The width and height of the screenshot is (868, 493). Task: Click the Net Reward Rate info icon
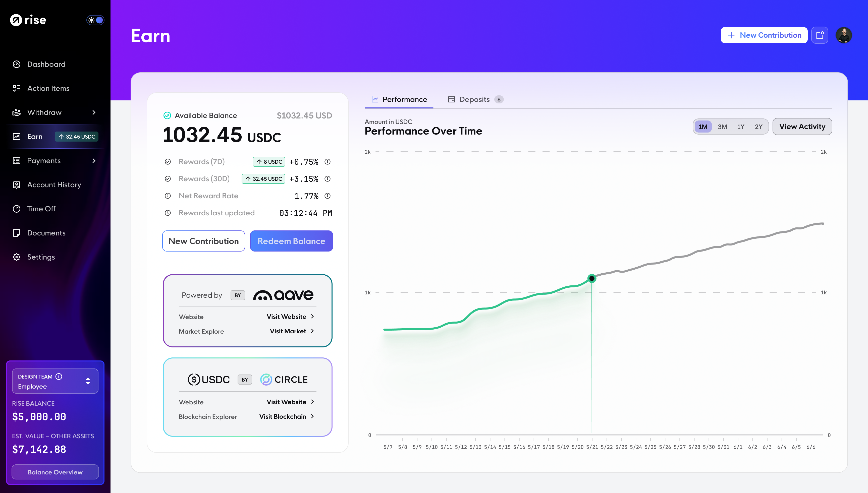(327, 196)
